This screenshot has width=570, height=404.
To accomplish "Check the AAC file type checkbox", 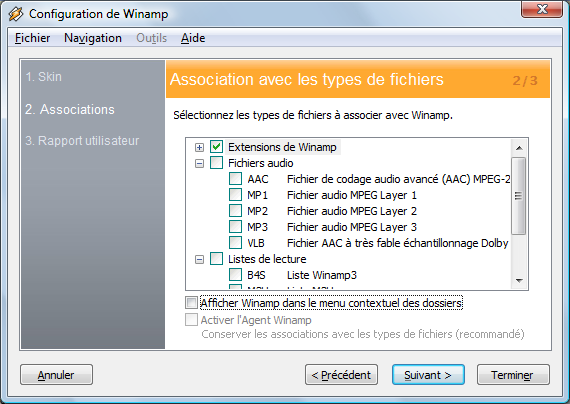I will (236, 179).
